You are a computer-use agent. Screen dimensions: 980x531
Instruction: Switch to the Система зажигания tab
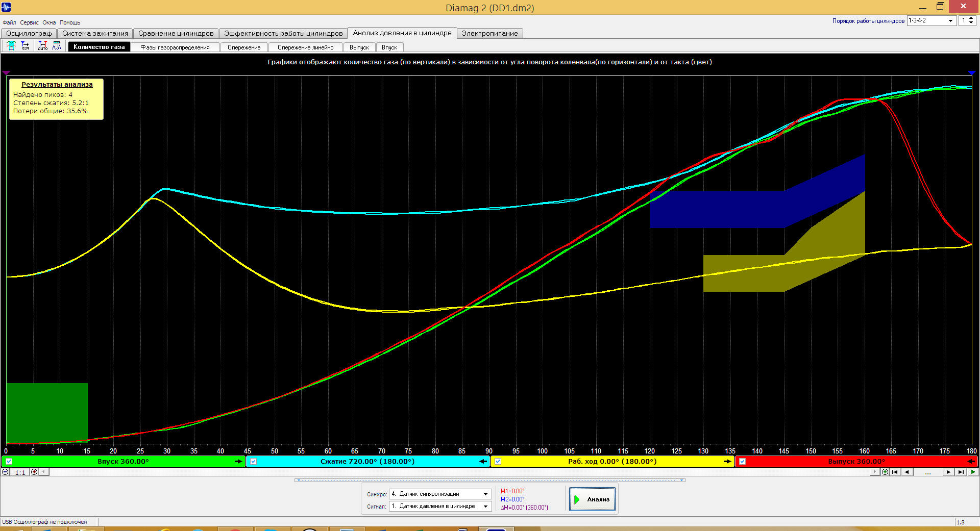coord(95,33)
